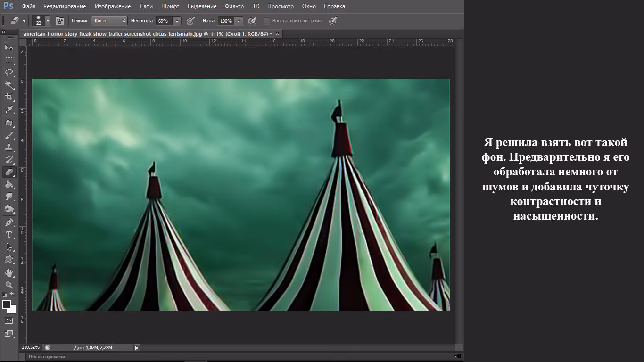Open the 3D menu
Image resolution: width=644 pixels, height=362 pixels.
[256, 6]
